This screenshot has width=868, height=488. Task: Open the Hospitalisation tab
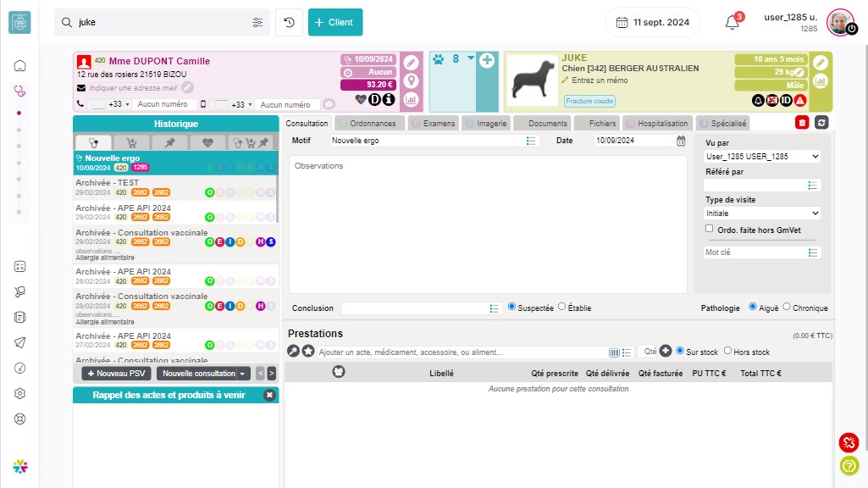click(x=658, y=124)
